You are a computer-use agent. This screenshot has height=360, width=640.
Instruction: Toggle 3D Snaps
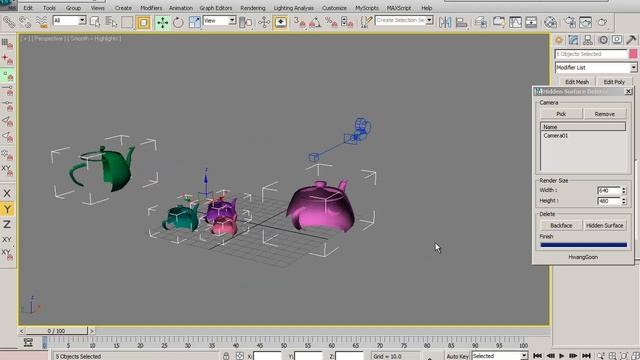(299, 22)
